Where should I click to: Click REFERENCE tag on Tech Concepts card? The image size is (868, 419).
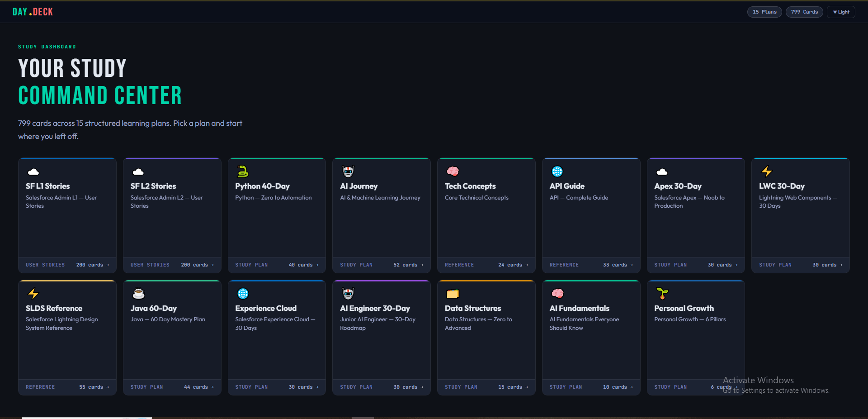point(459,265)
